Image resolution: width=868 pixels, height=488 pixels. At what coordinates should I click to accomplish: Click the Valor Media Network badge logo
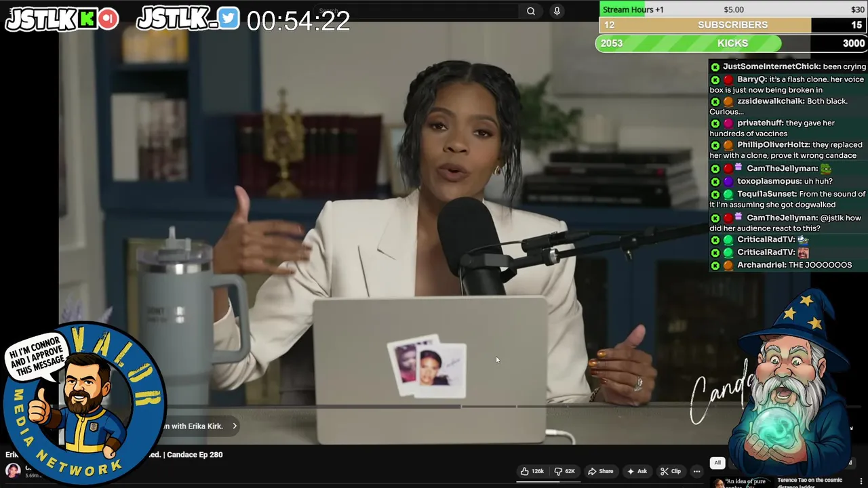pyautogui.click(x=85, y=403)
